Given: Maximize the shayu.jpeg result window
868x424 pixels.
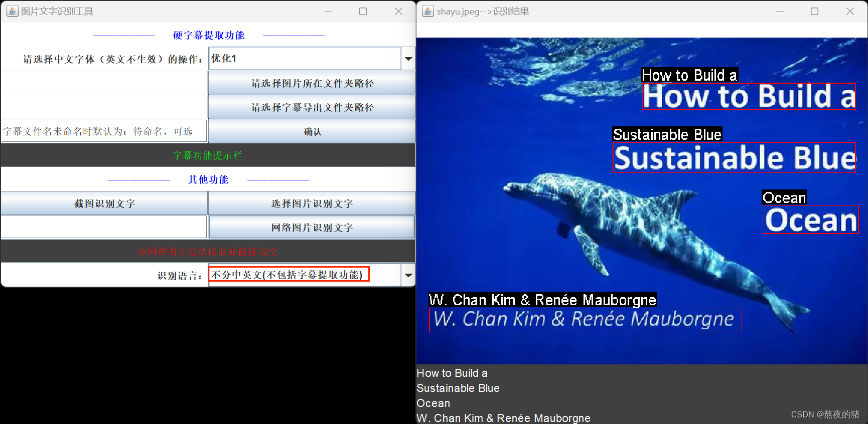Looking at the screenshot, I should (815, 11).
